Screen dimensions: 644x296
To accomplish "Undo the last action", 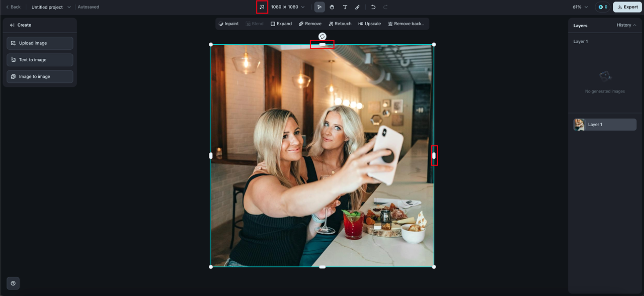I will pyautogui.click(x=373, y=7).
